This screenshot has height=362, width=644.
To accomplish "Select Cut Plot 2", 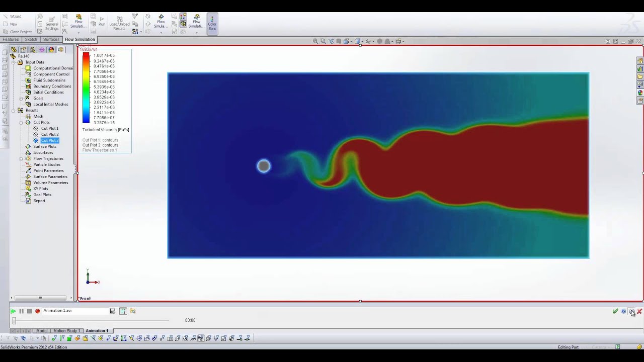I will (46, 135).
